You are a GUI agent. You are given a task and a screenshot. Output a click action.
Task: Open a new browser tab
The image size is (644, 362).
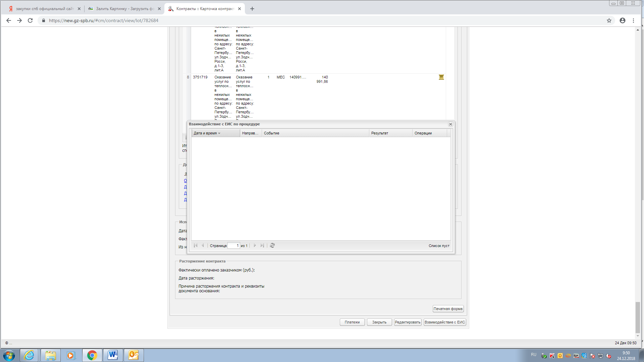tap(252, 9)
